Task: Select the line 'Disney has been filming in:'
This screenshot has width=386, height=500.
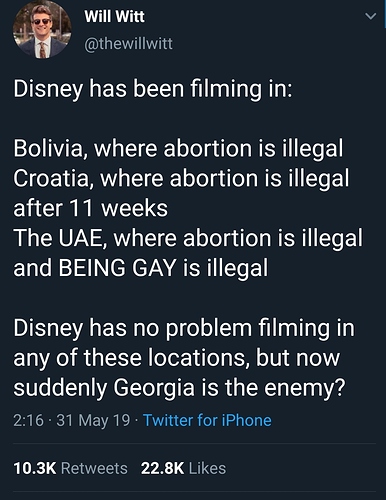Action: (153, 90)
